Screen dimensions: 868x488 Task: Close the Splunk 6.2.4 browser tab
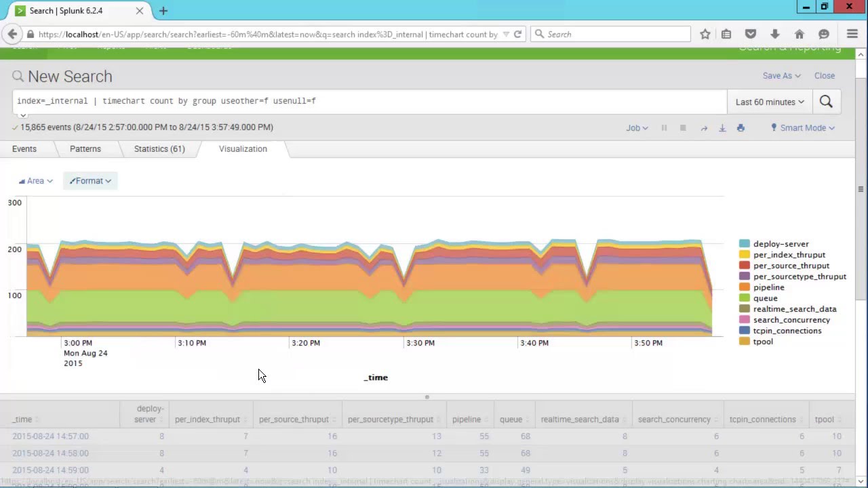pos(140,11)
